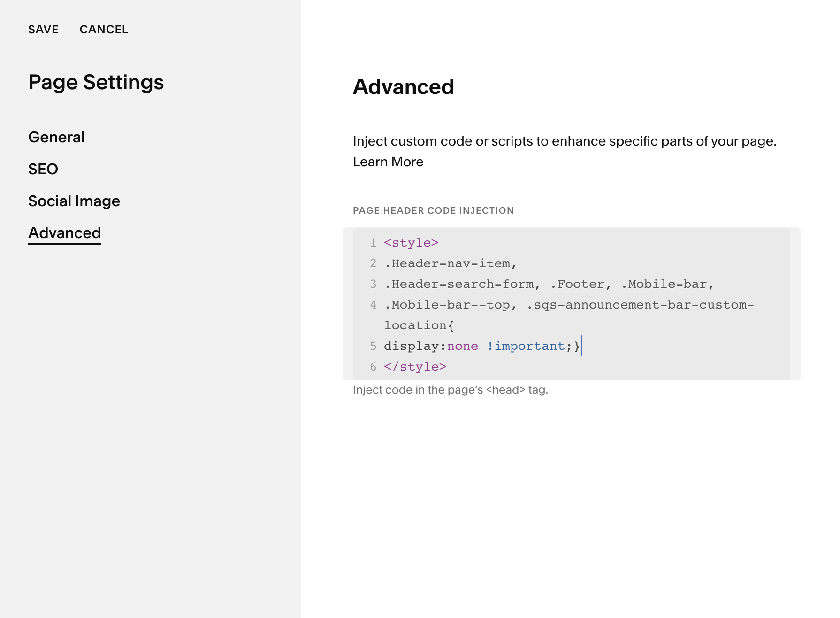Select the Advanced tab in sidebar
This screenshot has width=840, height=618.
point(65,233)
